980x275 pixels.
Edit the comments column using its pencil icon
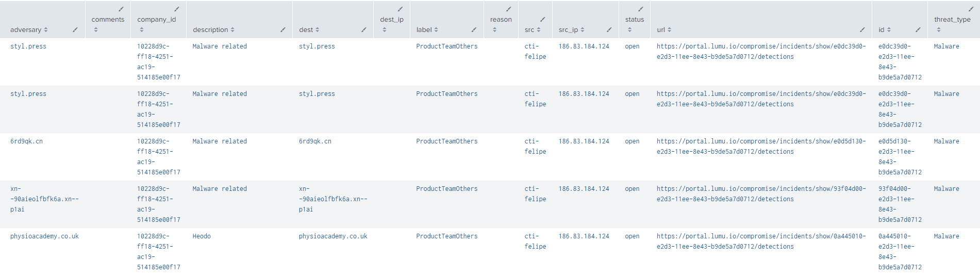point(121,9)
